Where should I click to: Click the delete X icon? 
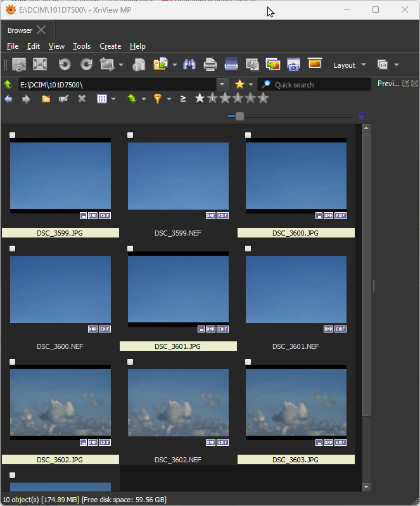tap(82, 99)
